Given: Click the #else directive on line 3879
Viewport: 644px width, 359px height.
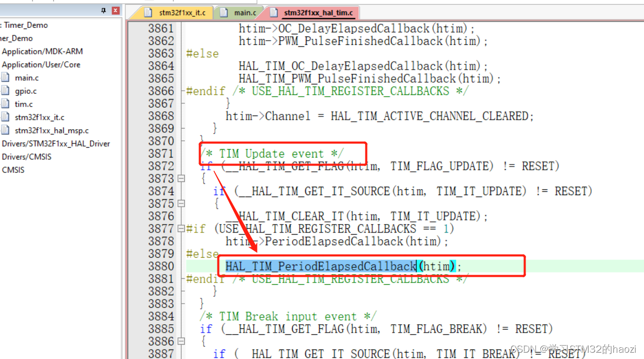Looking at the screenshot, I should click(202, 254).
